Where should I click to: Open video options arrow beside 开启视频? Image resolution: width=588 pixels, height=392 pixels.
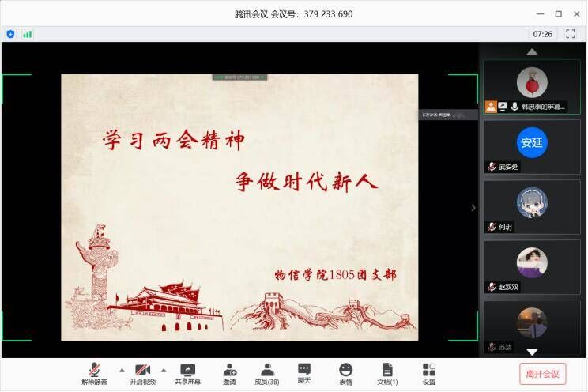click(x=164, y=369)
